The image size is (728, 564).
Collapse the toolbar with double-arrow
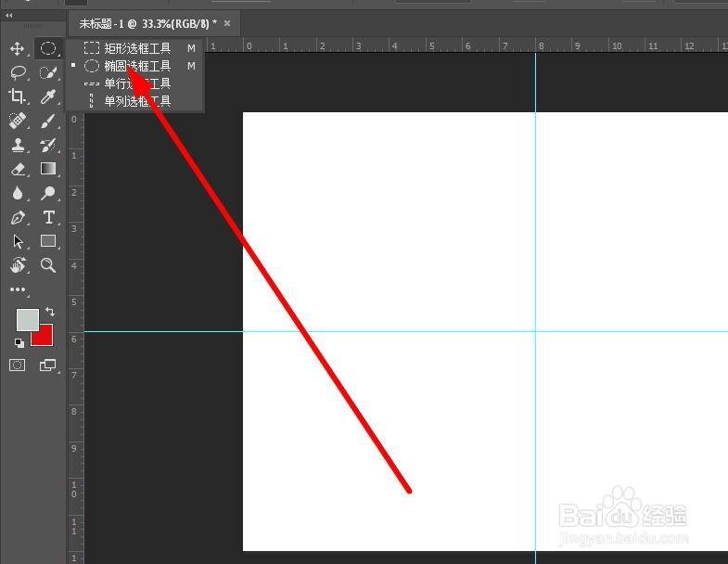point(8,16)
